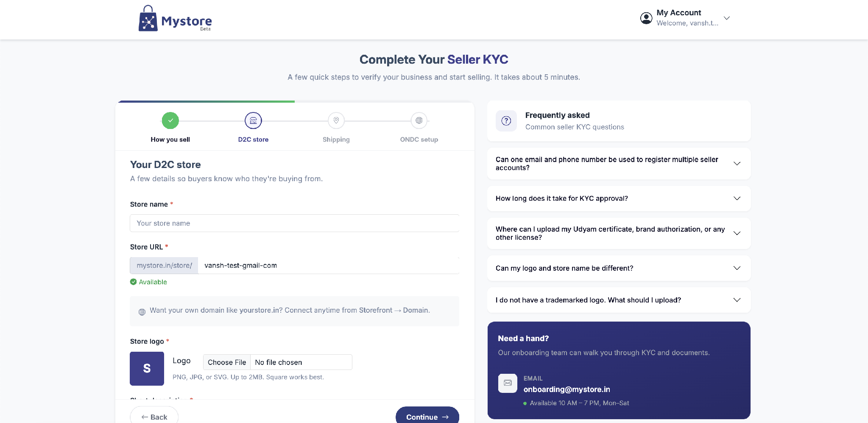Click the ONDC setup globe step icon
Image resolution: width=868 pixels, height=423 pixels.
click(x=419, y=120)
